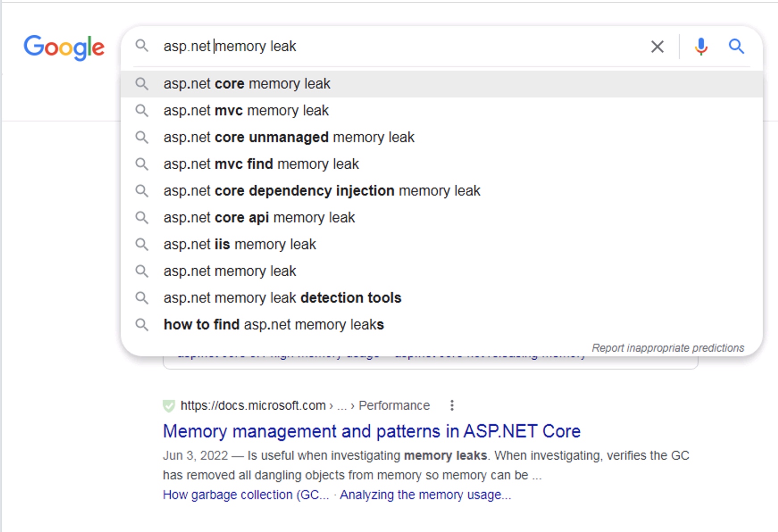Viewport: 778px width, 532px height.
Task: Click the 'Jun 3, 2022' result snippet text
Action: [x=426, y=465]
